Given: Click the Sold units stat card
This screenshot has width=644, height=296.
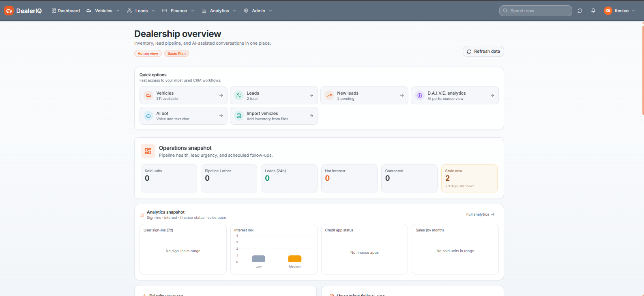Looking at the screenshot, I should (169, 178).
